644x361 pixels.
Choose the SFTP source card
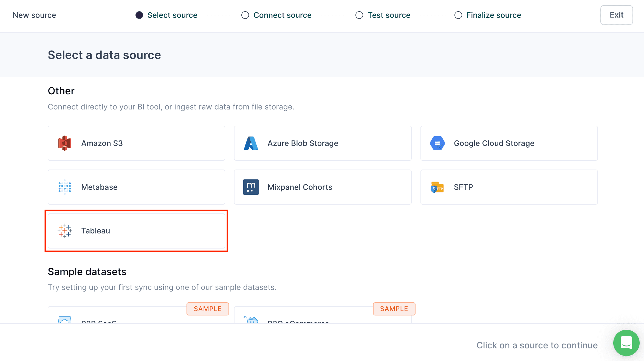(x=509, y=187)
